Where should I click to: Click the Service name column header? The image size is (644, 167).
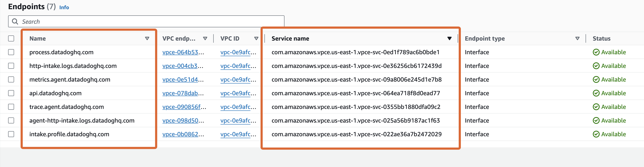tap(290, 39)
